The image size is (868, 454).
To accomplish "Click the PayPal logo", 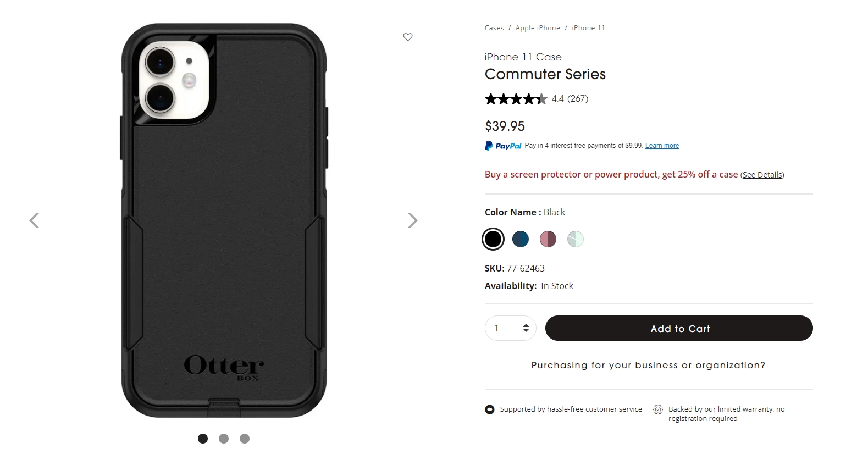I will click(x=503, y=146).
